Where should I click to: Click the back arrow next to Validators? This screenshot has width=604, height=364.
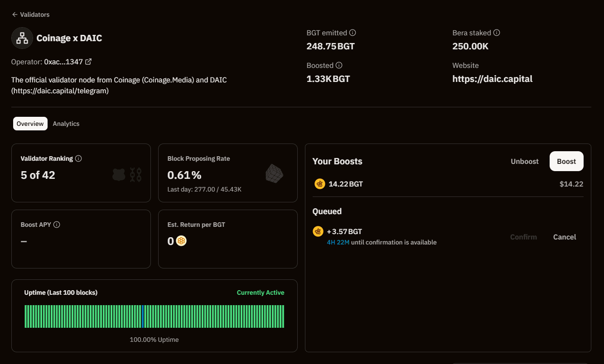14,14
